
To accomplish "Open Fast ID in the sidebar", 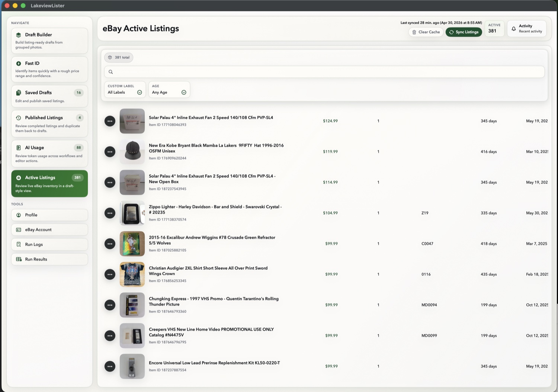I will pyautogui.click(x=49, y=69).
